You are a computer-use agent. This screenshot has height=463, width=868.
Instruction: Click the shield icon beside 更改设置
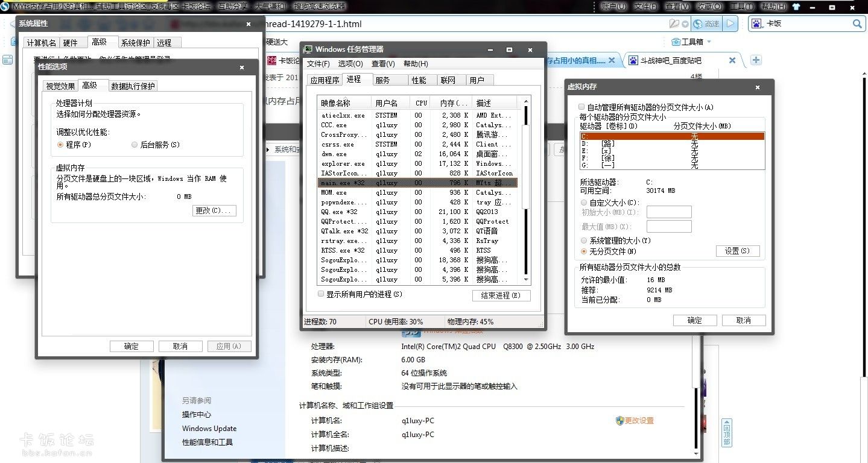point(619,420)
